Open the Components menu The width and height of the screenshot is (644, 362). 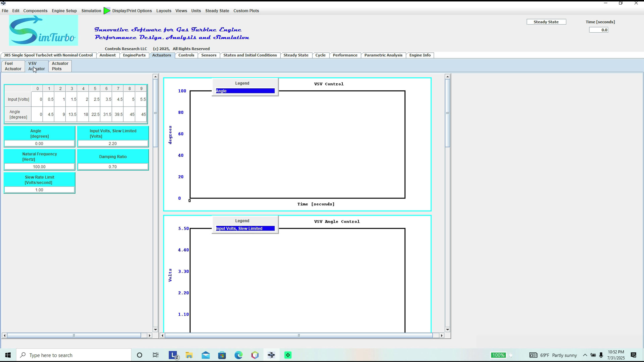point(35,11)
